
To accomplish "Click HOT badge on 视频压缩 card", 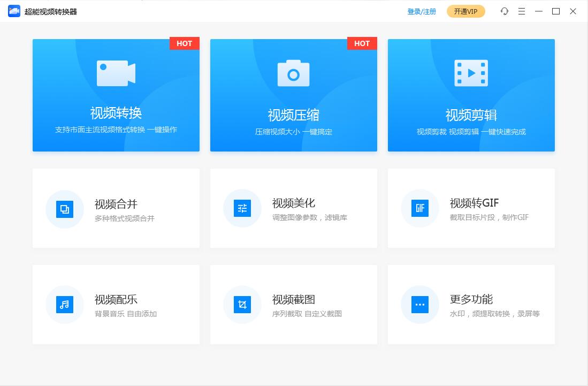I will coord(362,43).
